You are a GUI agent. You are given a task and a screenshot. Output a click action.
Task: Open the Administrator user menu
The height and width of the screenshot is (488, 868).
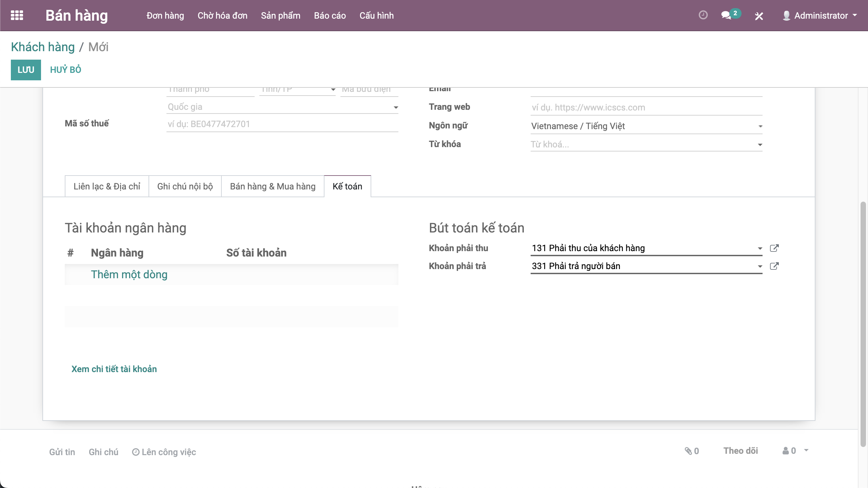[x=821, y=16]
